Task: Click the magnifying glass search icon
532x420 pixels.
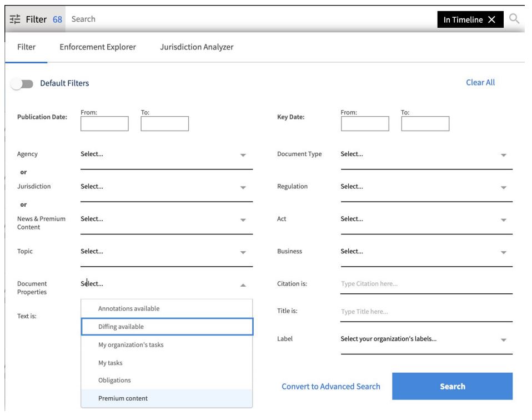Action: (x=514, y=19)
